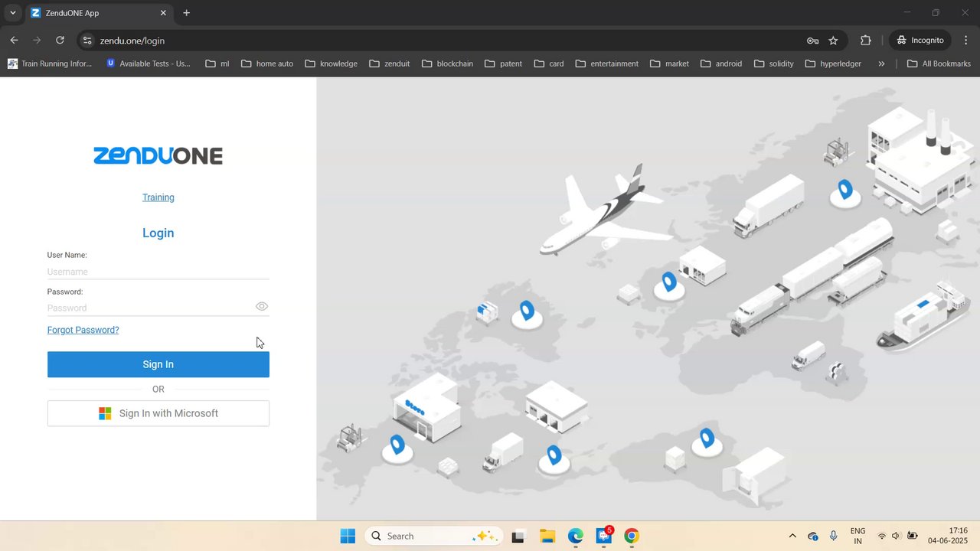The width and height of the screenshot is (980, 551).
Task: Open the knowledge bookmark folder
Action: [x=332, y=64]
